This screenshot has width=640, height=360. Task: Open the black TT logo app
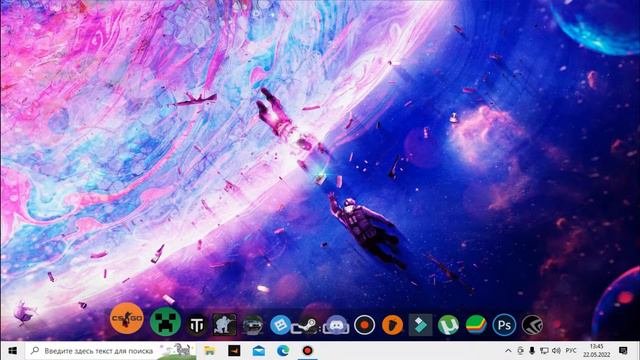(196, 325)
